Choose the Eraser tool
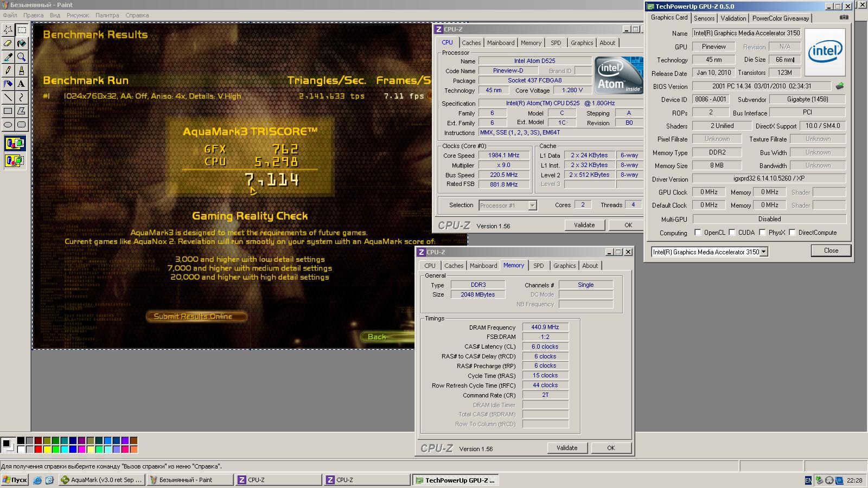 8,43
